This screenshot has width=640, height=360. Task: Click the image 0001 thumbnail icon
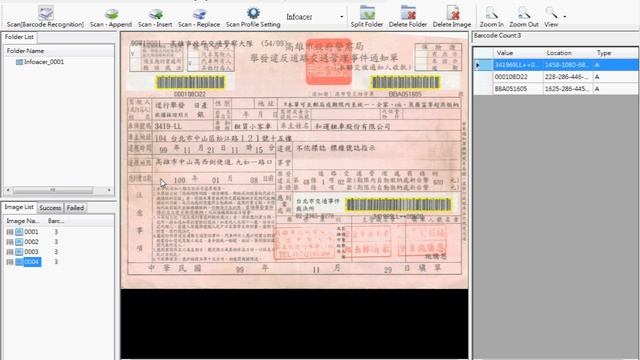tap(19, 232)
